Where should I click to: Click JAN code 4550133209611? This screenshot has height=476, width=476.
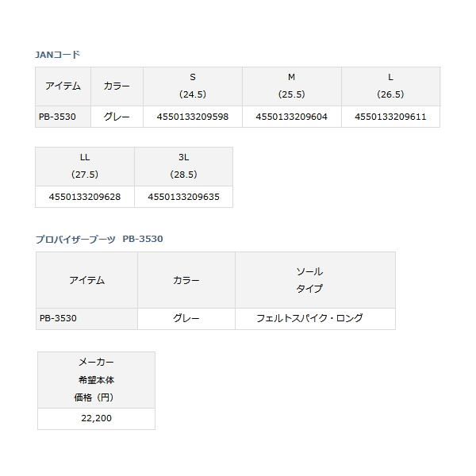pos(390,117)
